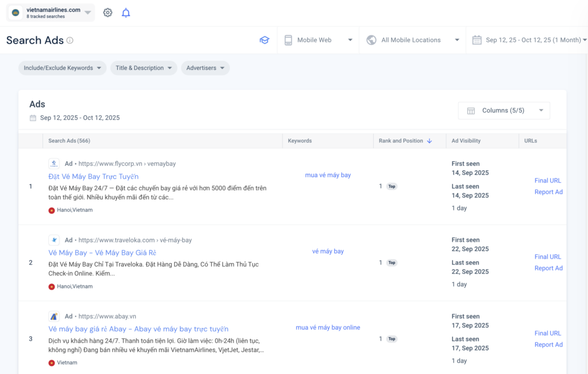The image size is (588, 374).
Task: Click the graduation cap tutorial icon
Action: point(264,40)
